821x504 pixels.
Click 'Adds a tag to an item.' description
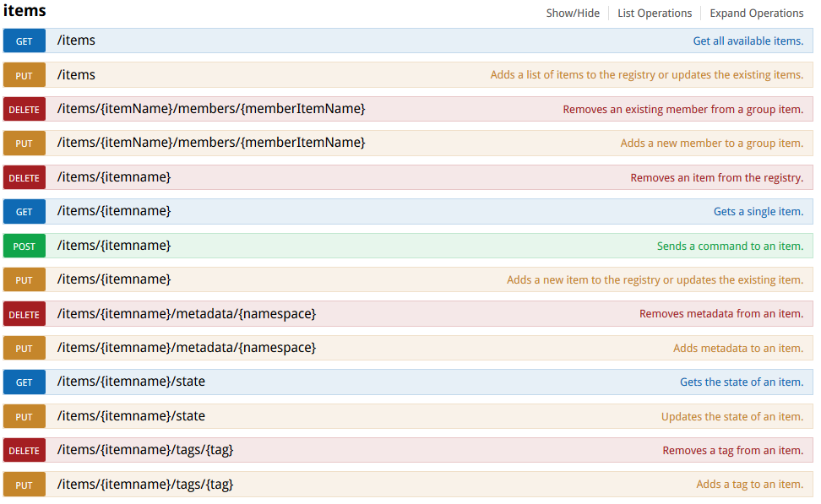pos(749,485)
